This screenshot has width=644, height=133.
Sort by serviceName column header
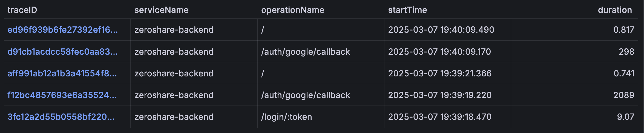click(x=161, y=10)
